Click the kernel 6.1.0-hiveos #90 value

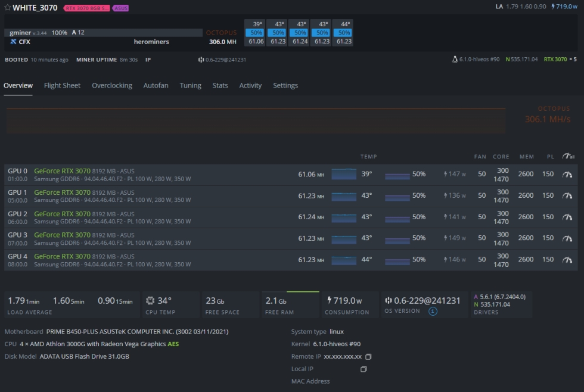tap(337, 344)
